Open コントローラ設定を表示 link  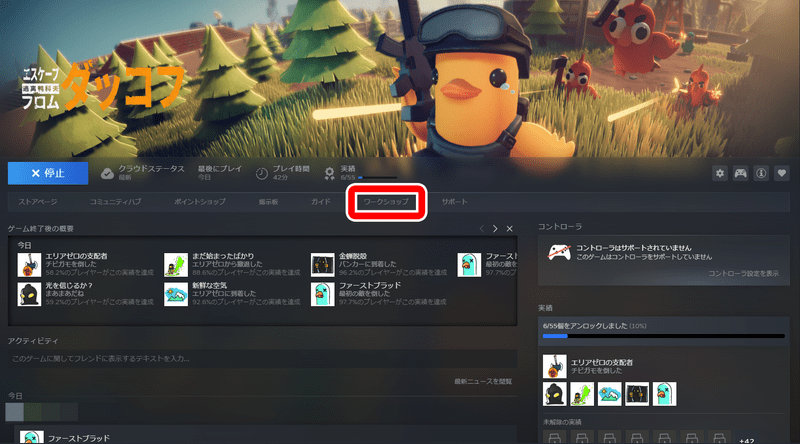click(x=743, y=274)
